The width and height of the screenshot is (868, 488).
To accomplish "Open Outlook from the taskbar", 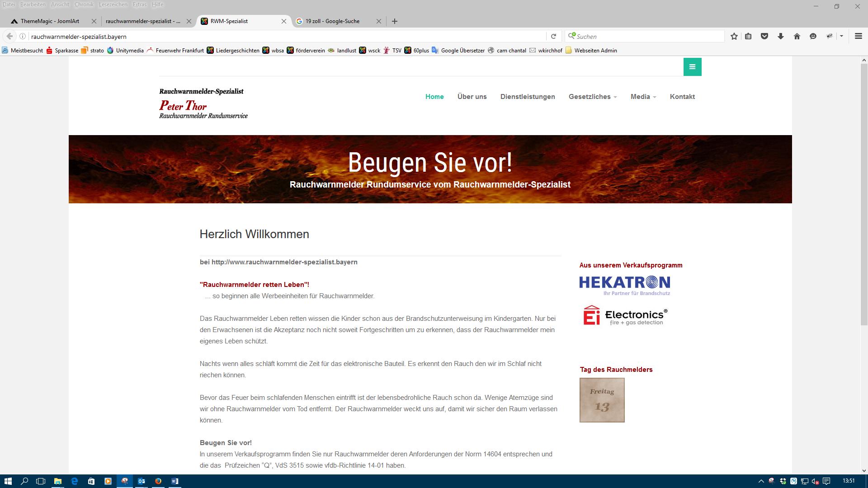I will click(x=142, y=481).
